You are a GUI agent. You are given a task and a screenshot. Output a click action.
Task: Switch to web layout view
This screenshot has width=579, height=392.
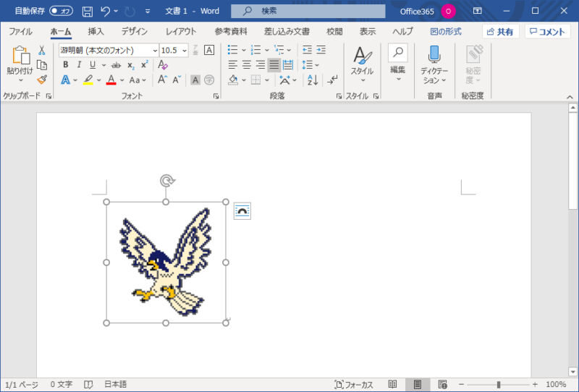tap(442, 384)
